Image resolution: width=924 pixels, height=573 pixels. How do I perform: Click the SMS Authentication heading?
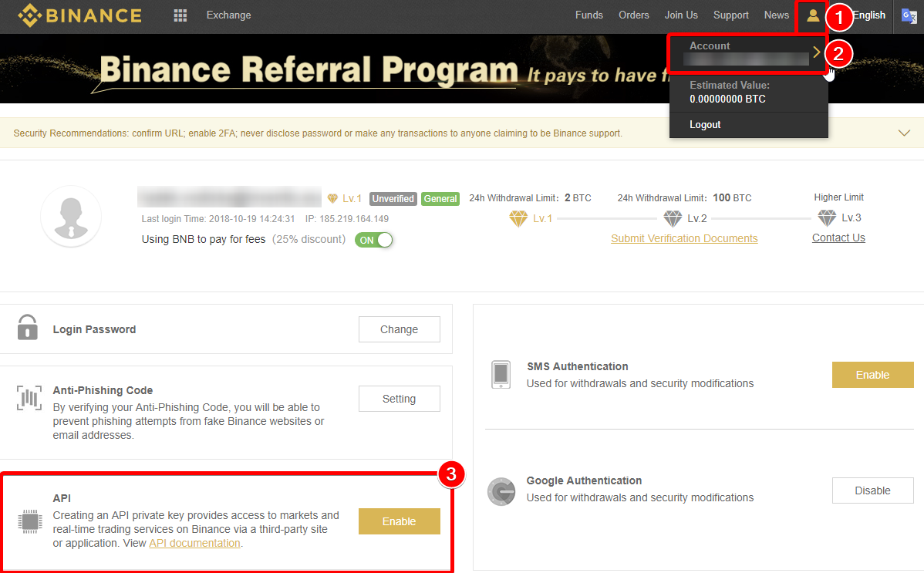pyautogui.click(x=578, y=366)
